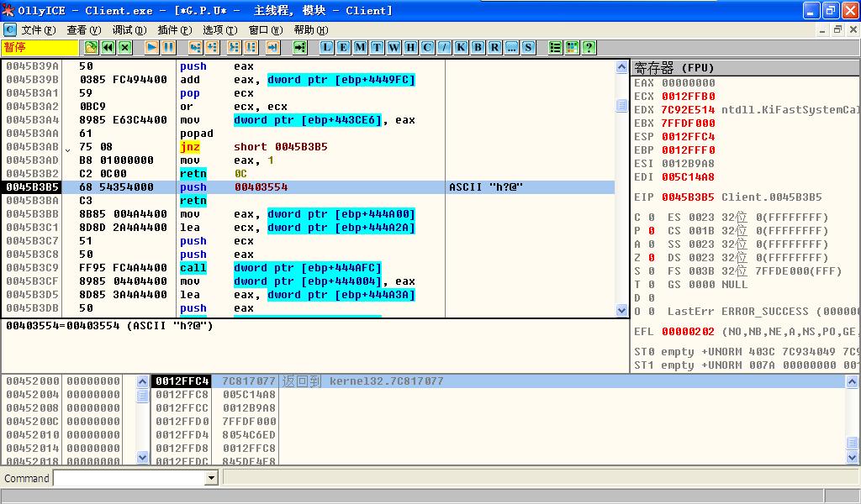The image size is (861, 504).
Task: Open References window with R button
Action: click(x=494, y=48)
